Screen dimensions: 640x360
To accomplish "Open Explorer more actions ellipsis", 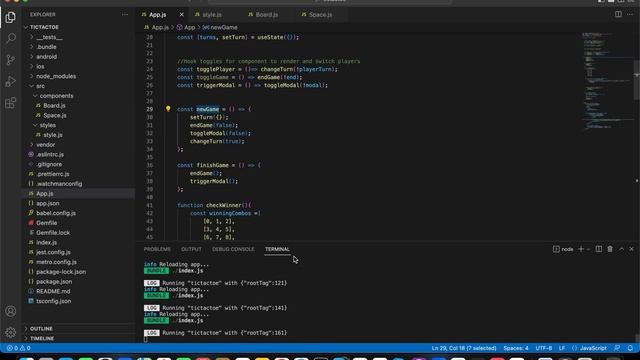I will [124, 14].
